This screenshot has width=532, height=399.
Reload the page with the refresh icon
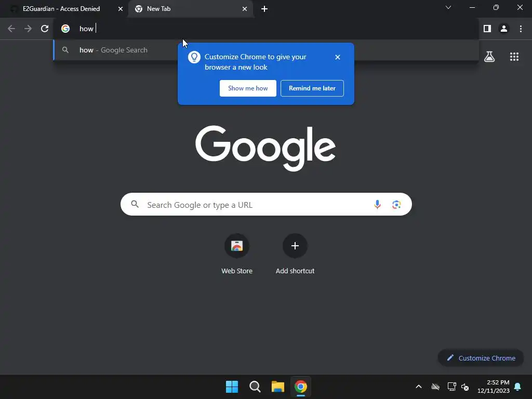pos(45,29)
